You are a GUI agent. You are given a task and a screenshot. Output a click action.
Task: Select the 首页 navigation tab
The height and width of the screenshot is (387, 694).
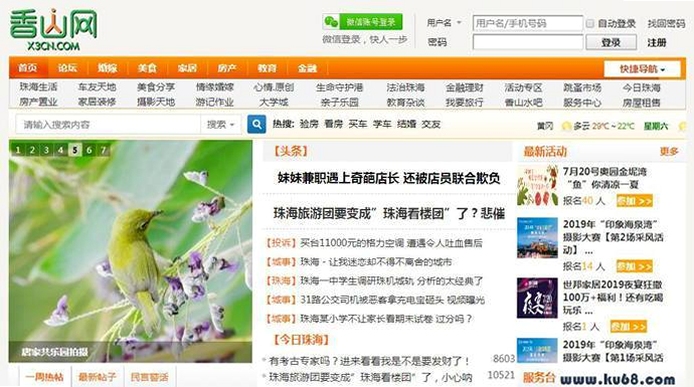28,68
